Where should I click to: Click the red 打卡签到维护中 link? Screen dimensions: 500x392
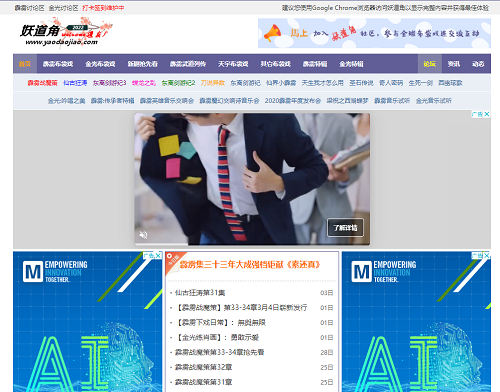[x=103, y=8]
